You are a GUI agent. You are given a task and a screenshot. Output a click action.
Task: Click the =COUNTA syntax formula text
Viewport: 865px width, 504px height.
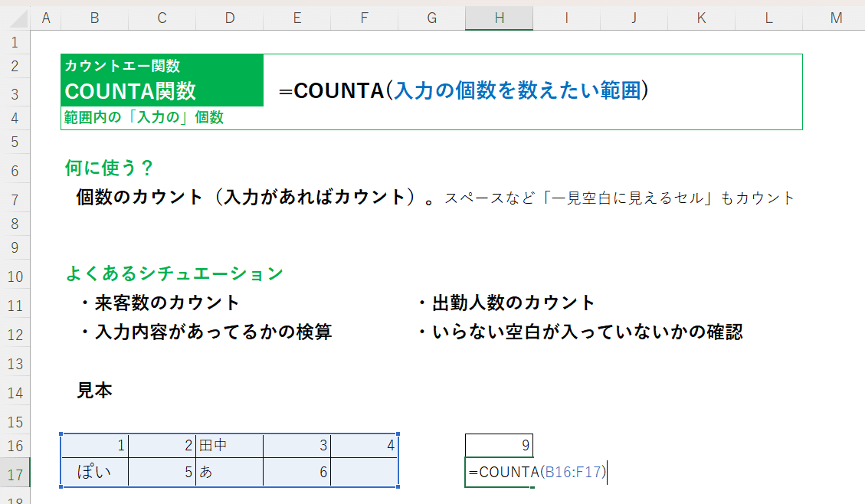[463, 90]
